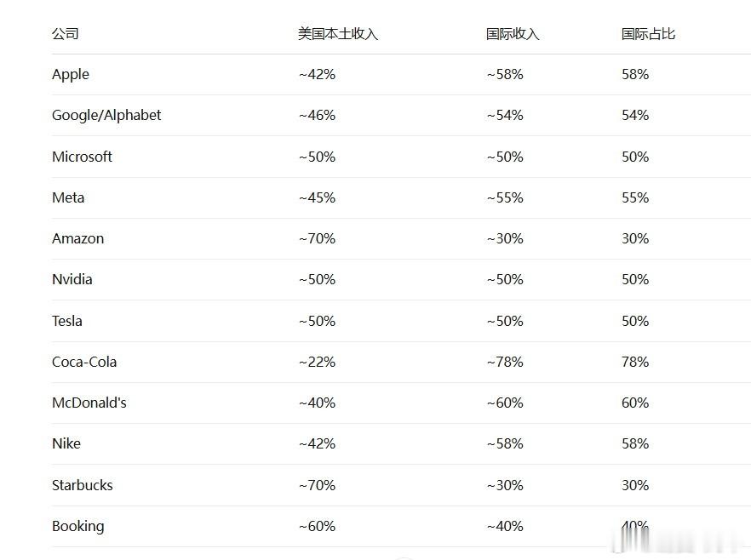The image size is (751, 560).
Task: Select the Booking company cell
Action: (x=77, y=527)
